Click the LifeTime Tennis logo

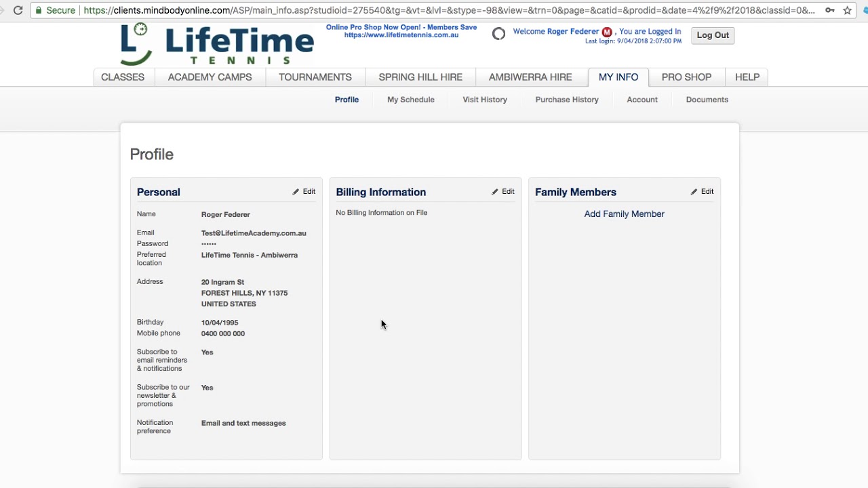[x=217, y=44]
